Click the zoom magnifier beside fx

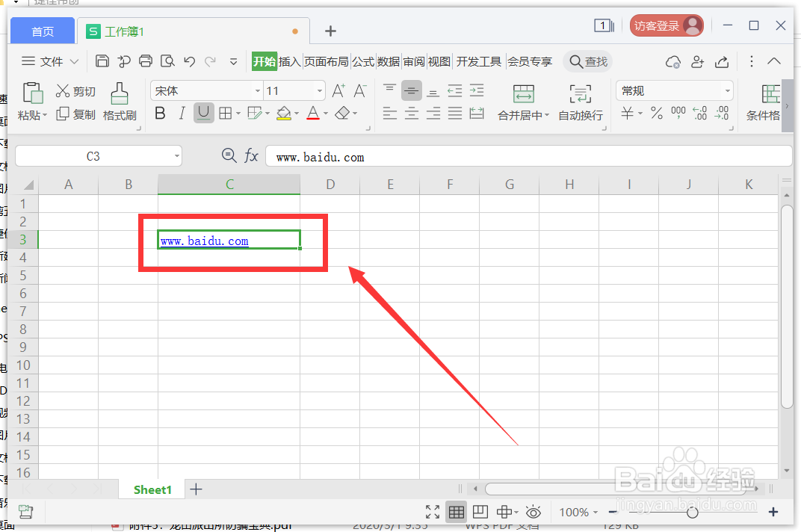[229, 155]
